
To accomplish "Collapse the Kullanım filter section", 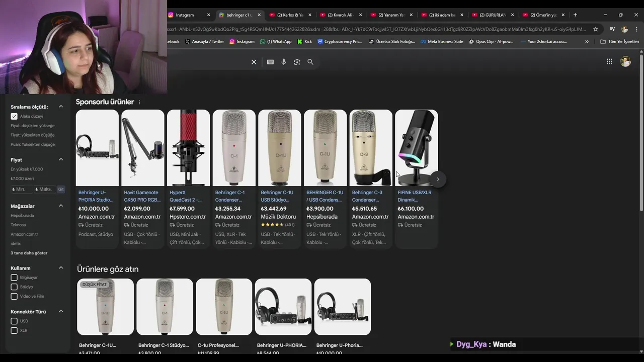I will [x=61, y=268].
